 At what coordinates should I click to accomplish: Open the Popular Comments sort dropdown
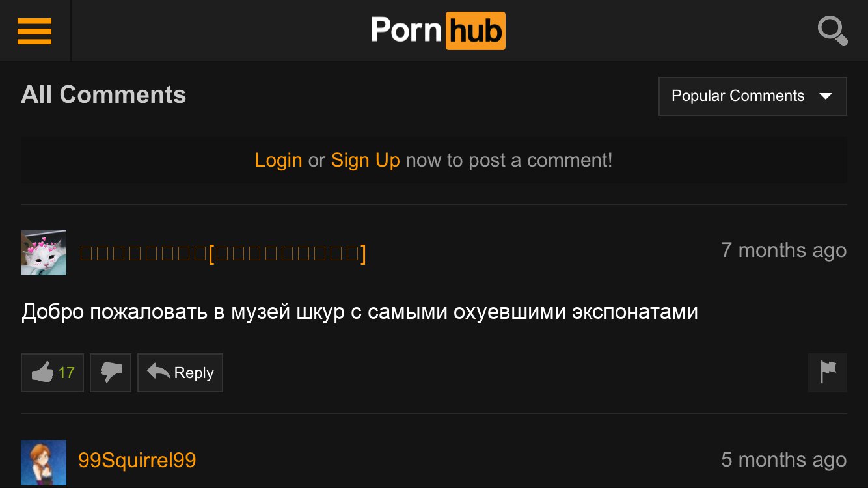click(753, 96)
